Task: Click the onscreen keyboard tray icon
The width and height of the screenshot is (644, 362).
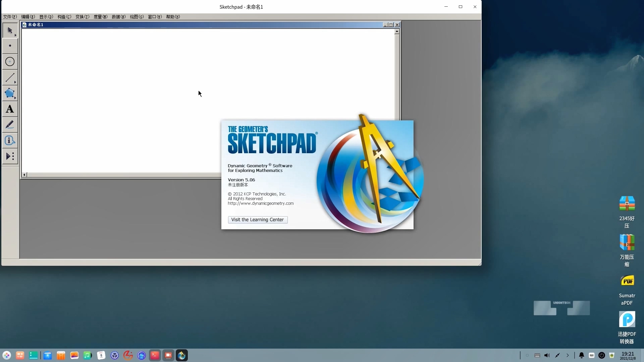Action: pyautogui.click(x=537, y=355)
